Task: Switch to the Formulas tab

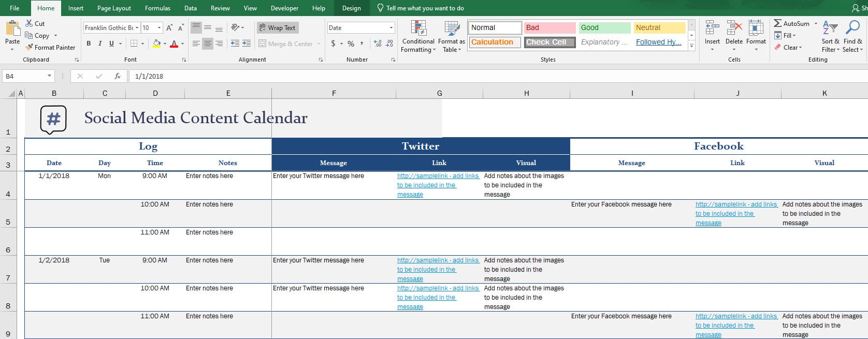Action: pos(157,8)
